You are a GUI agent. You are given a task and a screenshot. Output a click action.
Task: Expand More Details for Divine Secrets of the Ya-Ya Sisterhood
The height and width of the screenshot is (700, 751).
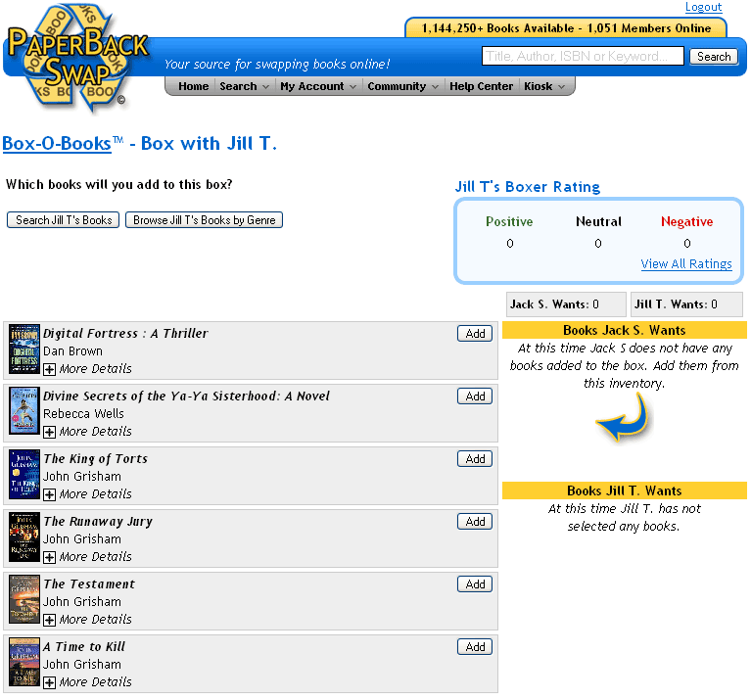pos(88,432)
